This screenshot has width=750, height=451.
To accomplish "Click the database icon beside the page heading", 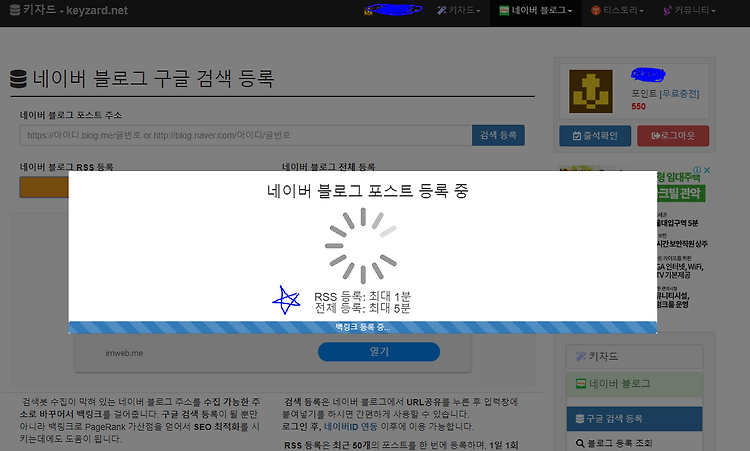I will [x=18, y=79].
